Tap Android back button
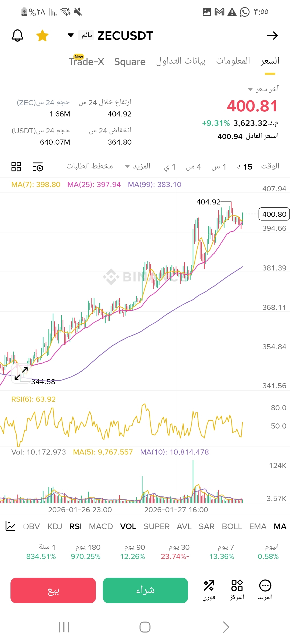Screen dimensions: 290x644 pyautogui.click(x=226, y=627)
